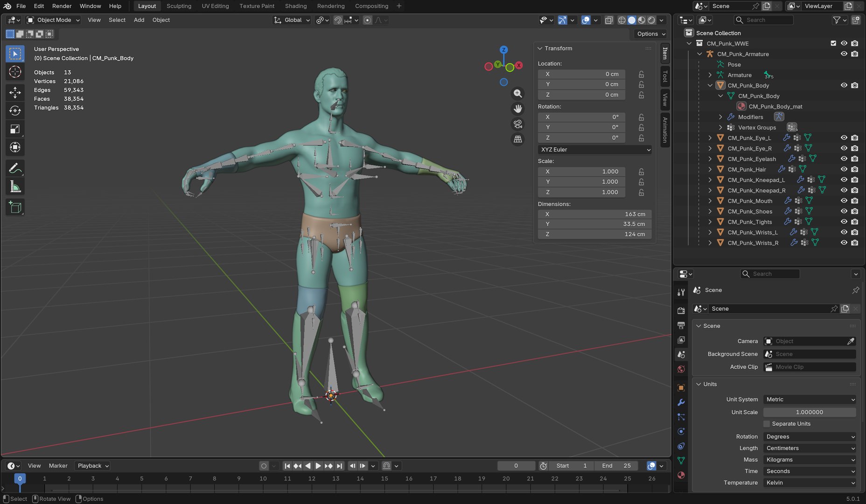The height and width of the screenshot is (504, 866).
Task: Open the XYZ Euler rotation mode dropdown
Action: 595,150
